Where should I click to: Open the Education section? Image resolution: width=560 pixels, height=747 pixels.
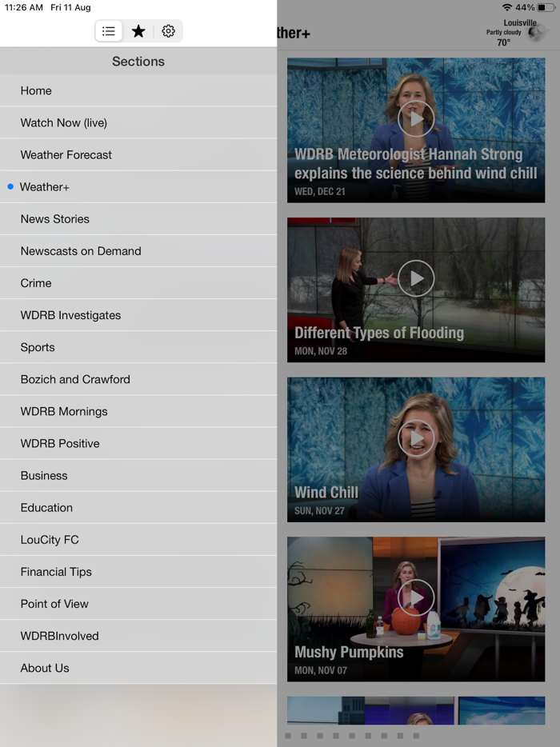[138, 508]
